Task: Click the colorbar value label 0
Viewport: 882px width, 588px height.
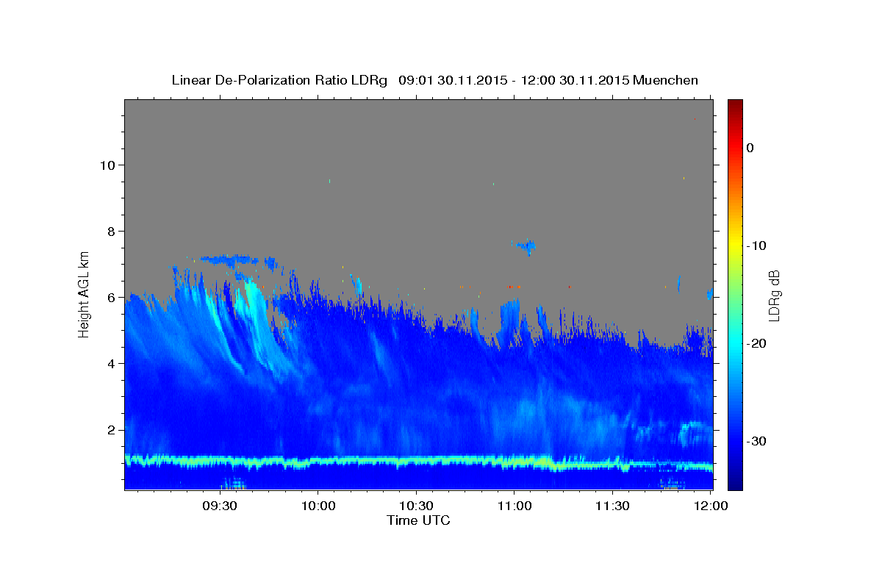Action: click(750, 148)
